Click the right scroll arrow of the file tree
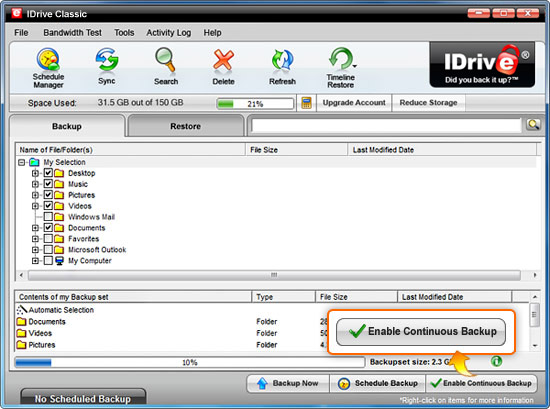The image size is (550, 409). [x=535, y=275]
